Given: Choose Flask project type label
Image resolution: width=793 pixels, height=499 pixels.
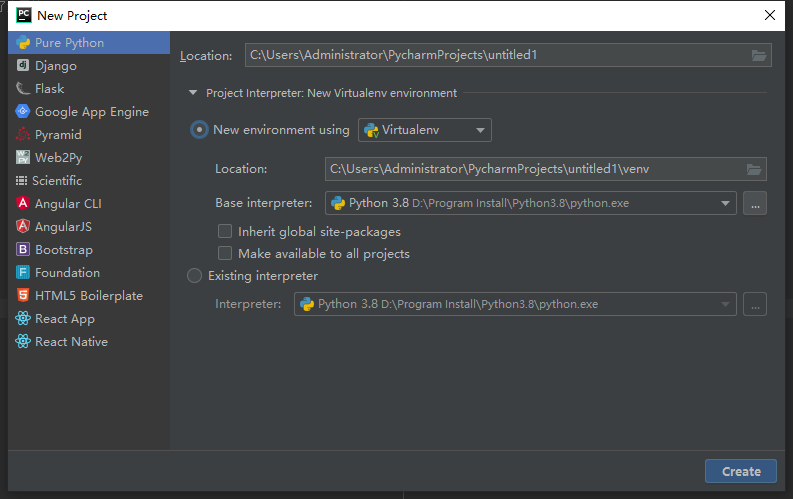Looking at the screenshot, I should [50, 88].
